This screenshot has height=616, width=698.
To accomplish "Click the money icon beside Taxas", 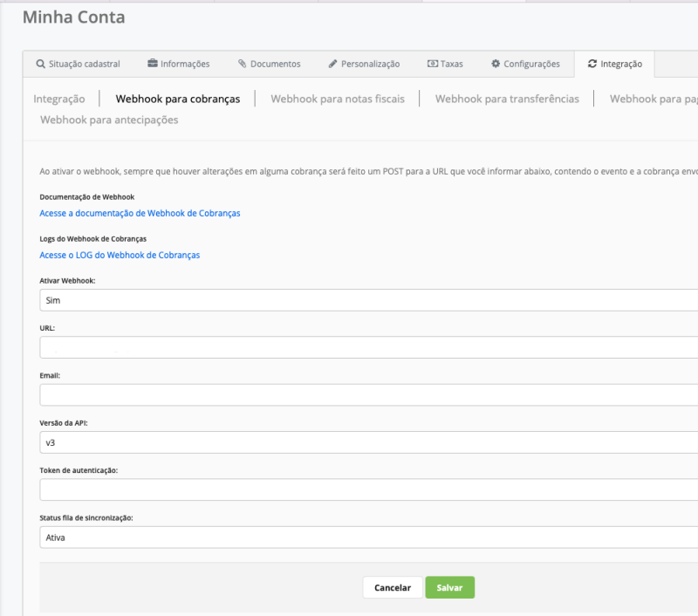I will pos(432,64).
